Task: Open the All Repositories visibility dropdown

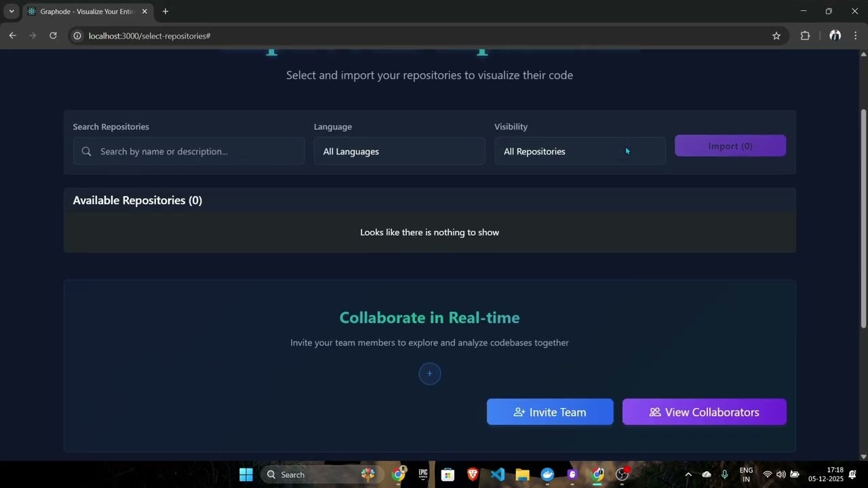Action: click(x=580, y=151)
